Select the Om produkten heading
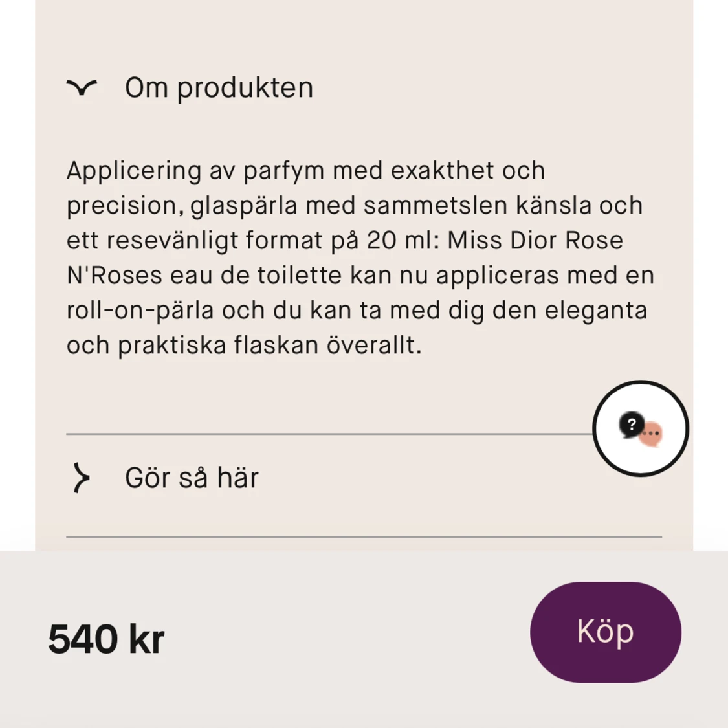Viewport: 728px width, 728px height. tap(219, 87)
